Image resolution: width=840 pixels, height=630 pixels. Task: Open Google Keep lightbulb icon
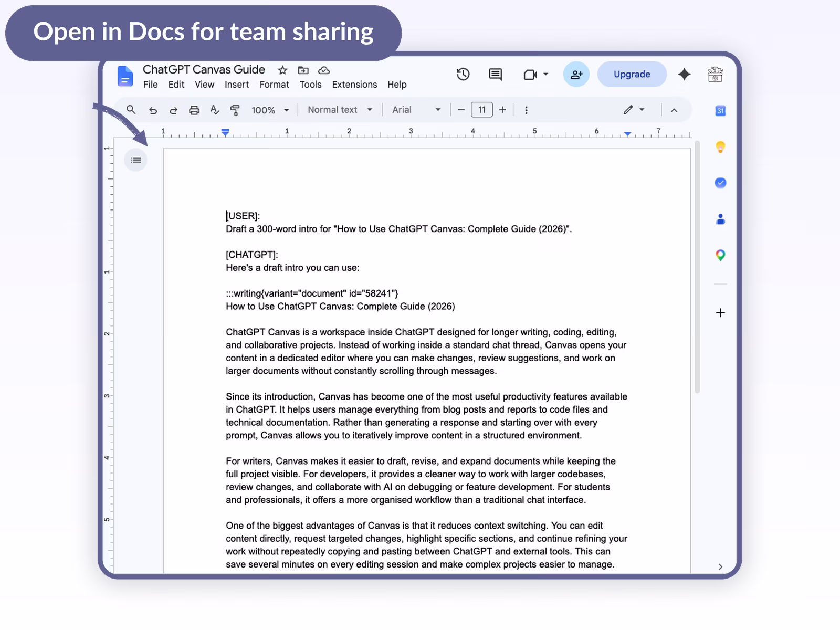pyautogui.click(x=720, y=147)
